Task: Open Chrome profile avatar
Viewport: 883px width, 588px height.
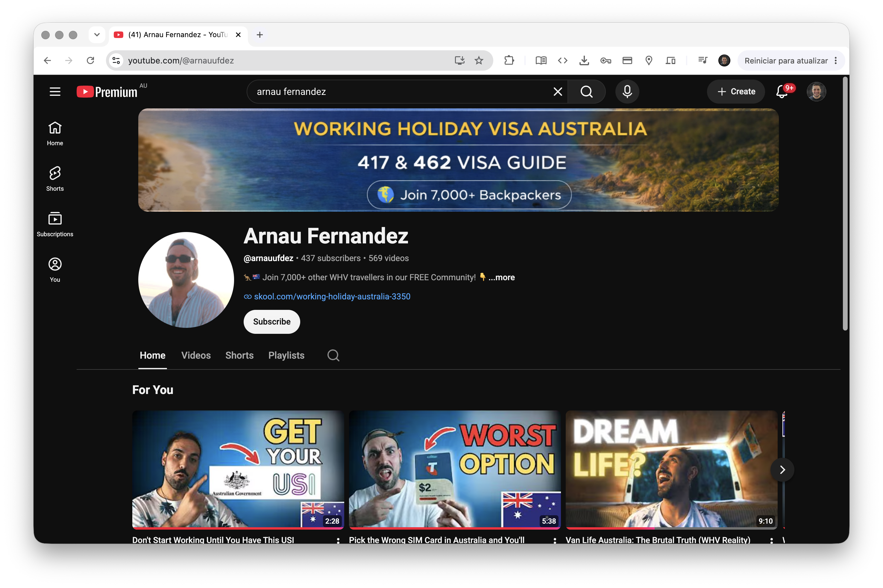Action: [x=724, y=60]
